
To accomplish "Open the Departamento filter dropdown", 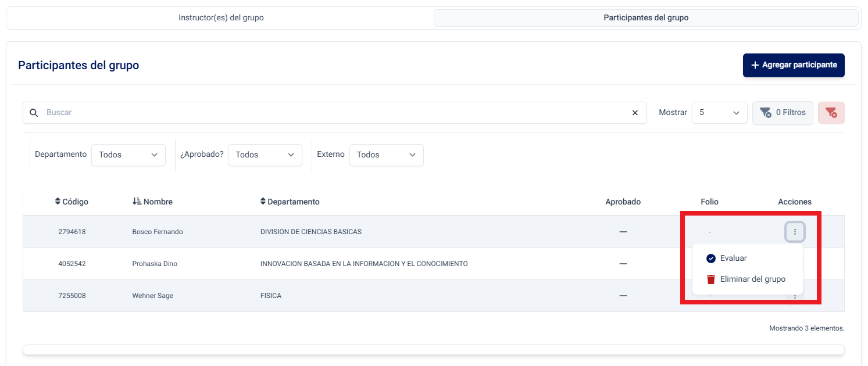I will (x=128, y=155).
